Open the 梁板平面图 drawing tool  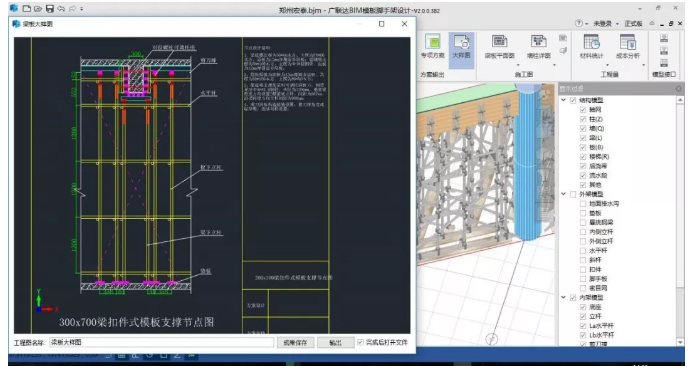499,47
